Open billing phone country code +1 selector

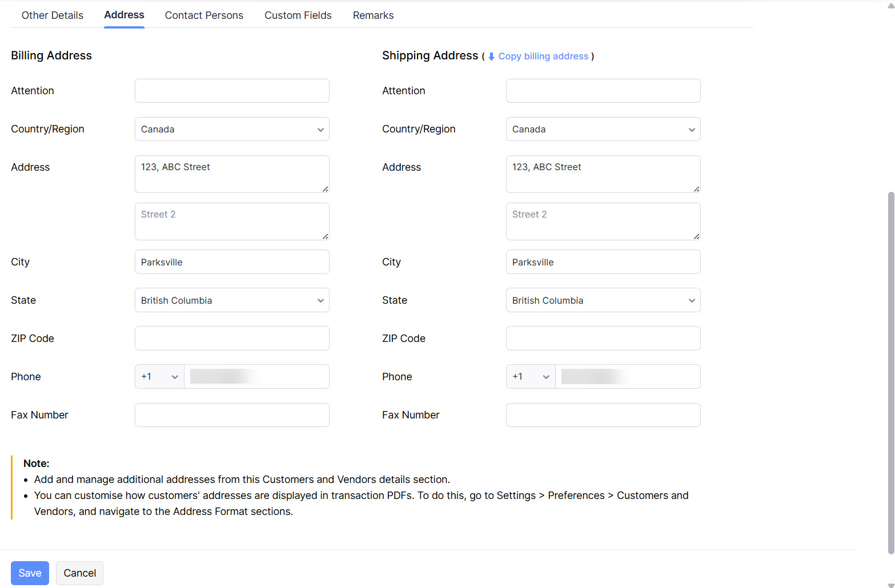pos(159,377)
